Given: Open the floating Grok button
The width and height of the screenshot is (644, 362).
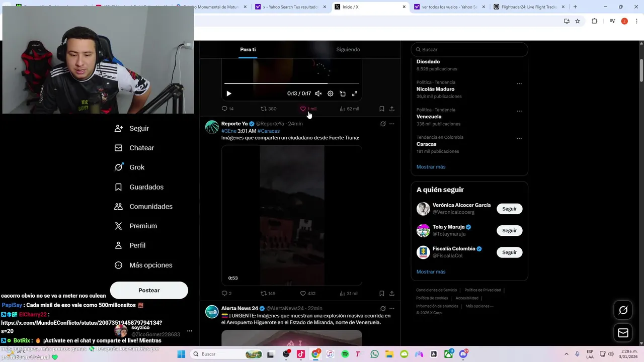Looking at the screenshot, I should [623, 310].
